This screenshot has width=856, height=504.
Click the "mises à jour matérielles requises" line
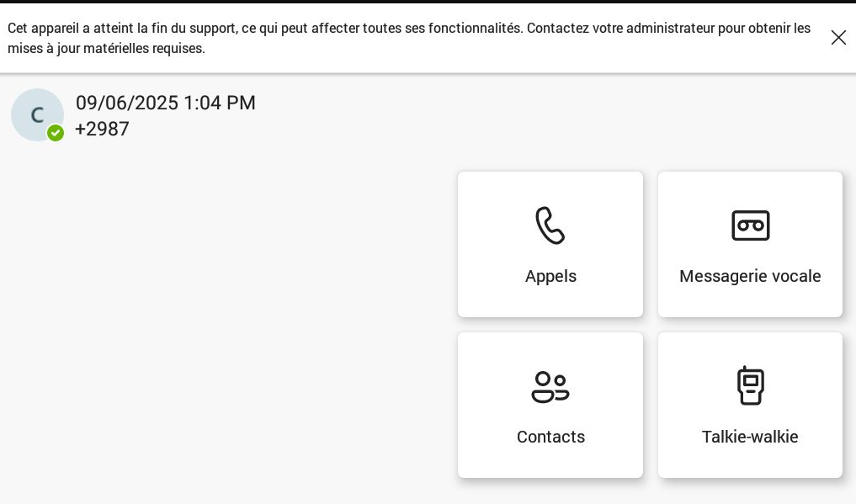click(106, 48)
